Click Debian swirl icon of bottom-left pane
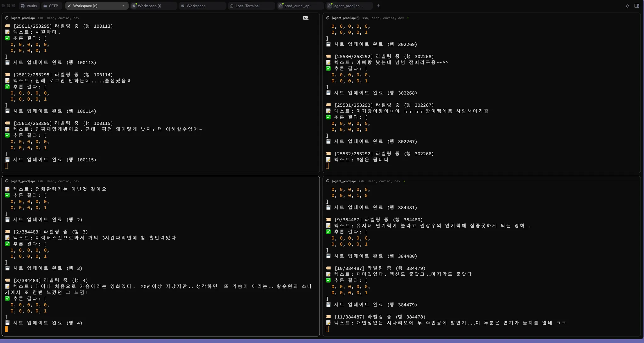 tap(7, 181)
